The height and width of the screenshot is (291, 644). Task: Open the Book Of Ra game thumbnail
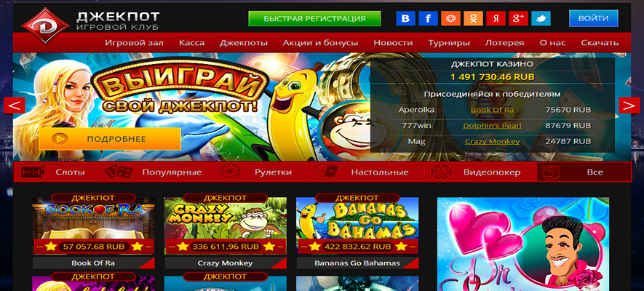pyautogui.click(x=93, y=226)
